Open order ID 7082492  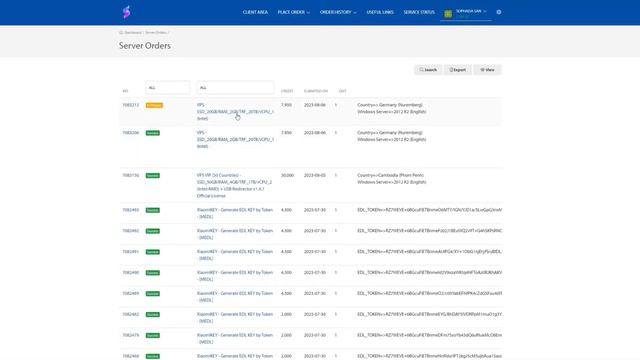tap(131, 231)
